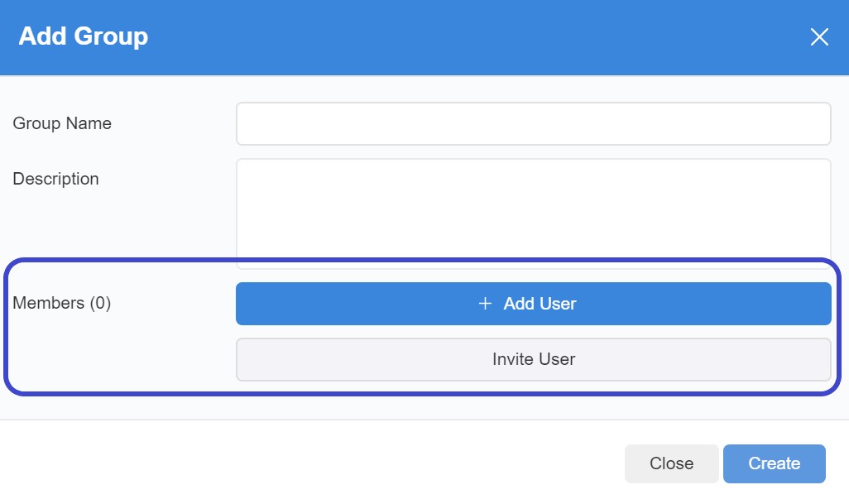The width and height of the screenshot is (849, 504).
Task: Click the Add User button
Action: pos(534,304)
